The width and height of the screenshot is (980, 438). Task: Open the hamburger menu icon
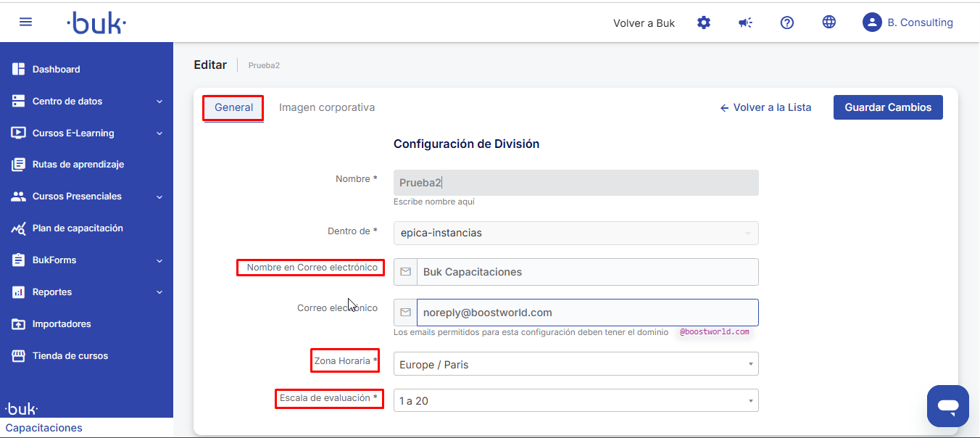(25, 22)
